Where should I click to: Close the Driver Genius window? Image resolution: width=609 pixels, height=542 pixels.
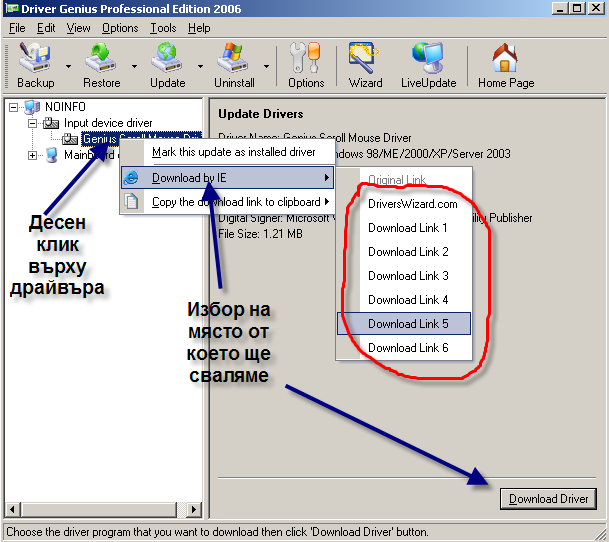(597, 8)
